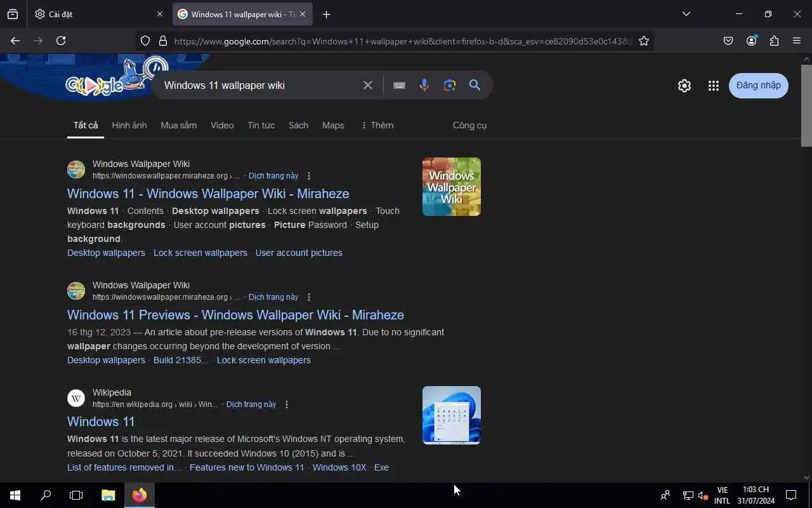Click the page vertical scrollbar thumb
The height and width of the screenshot is (508, 812).
806,105
